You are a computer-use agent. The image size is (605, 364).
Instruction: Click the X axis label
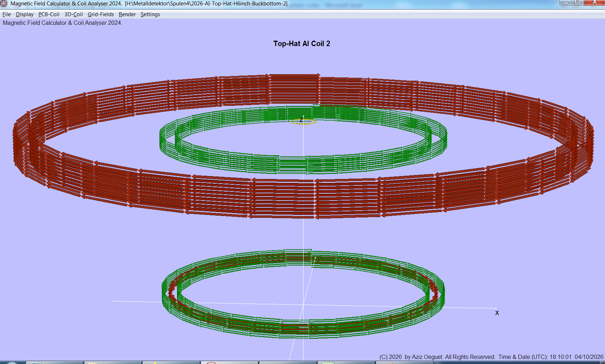[x=497, y=313]
